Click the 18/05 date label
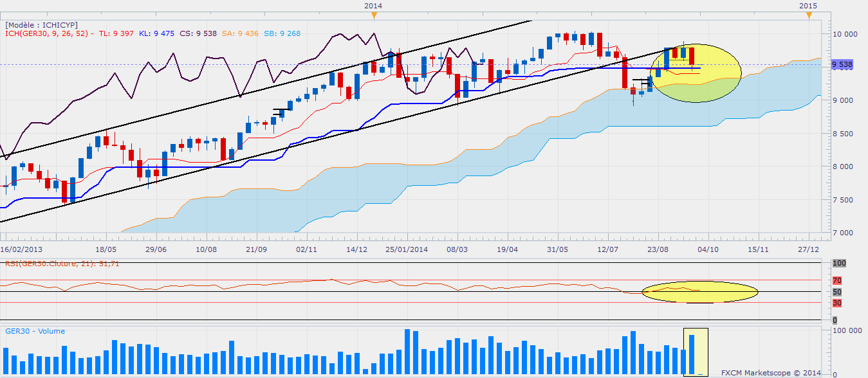Screen dimensions: 868x378 coord(106,248)
